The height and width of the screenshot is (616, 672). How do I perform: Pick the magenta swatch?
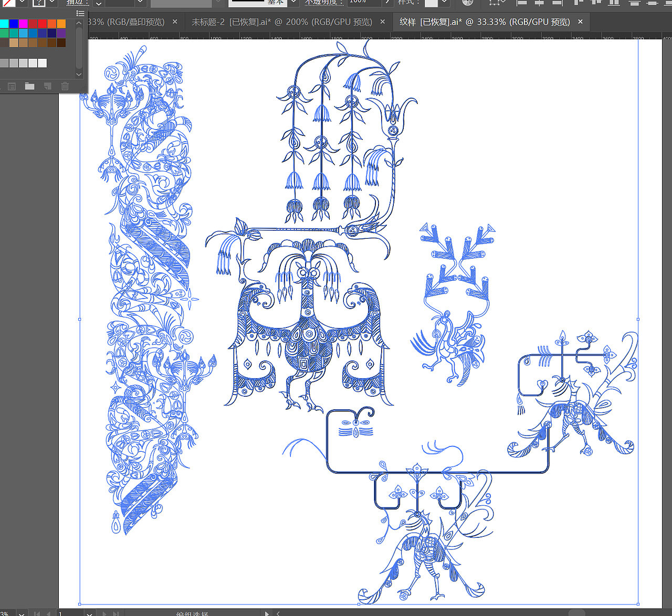tap(23, 24)
